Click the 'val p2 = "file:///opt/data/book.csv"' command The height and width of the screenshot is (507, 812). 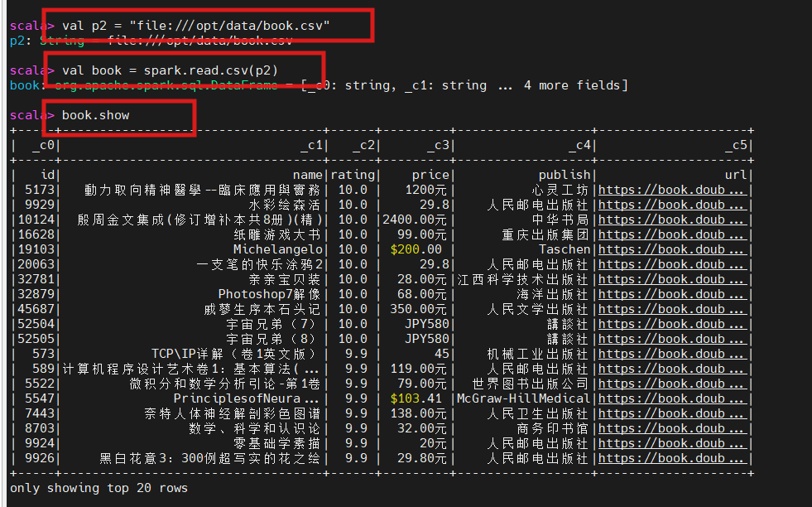tap(195, 26)
